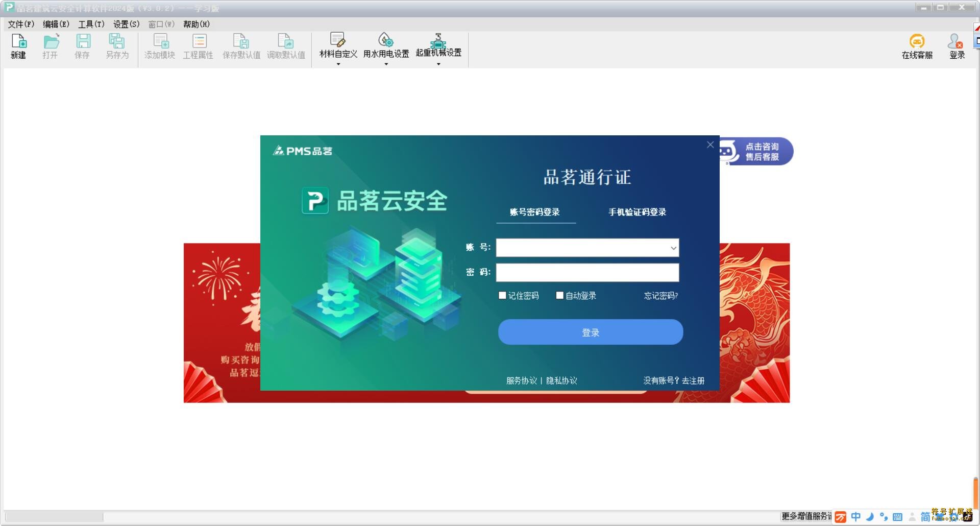Click the 登录 user icon in toolbar
The height and width of the screenshot is (526, 980).
tap(955, 41)
